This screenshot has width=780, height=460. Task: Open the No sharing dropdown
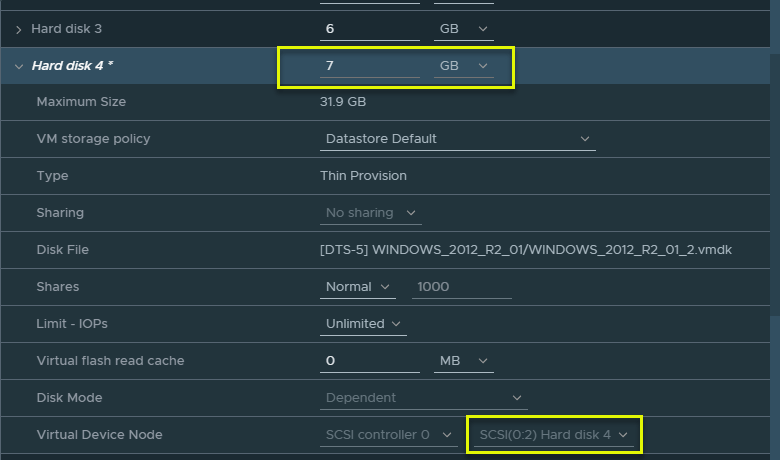click(371, 213)
